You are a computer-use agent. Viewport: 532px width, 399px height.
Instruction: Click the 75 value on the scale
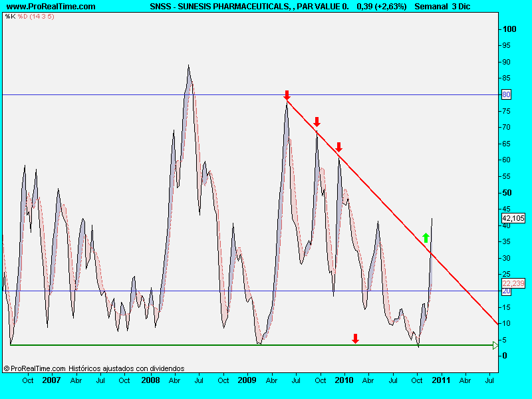coord(506,111)
